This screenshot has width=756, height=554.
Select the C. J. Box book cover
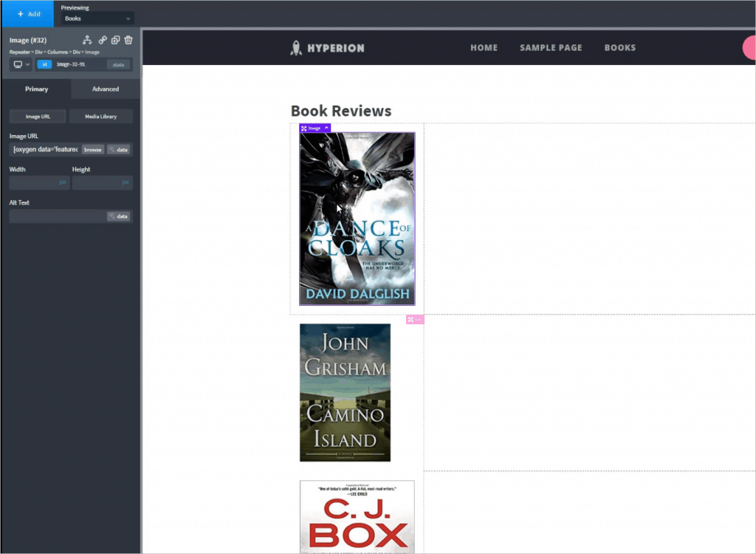[x=357, y=517]
